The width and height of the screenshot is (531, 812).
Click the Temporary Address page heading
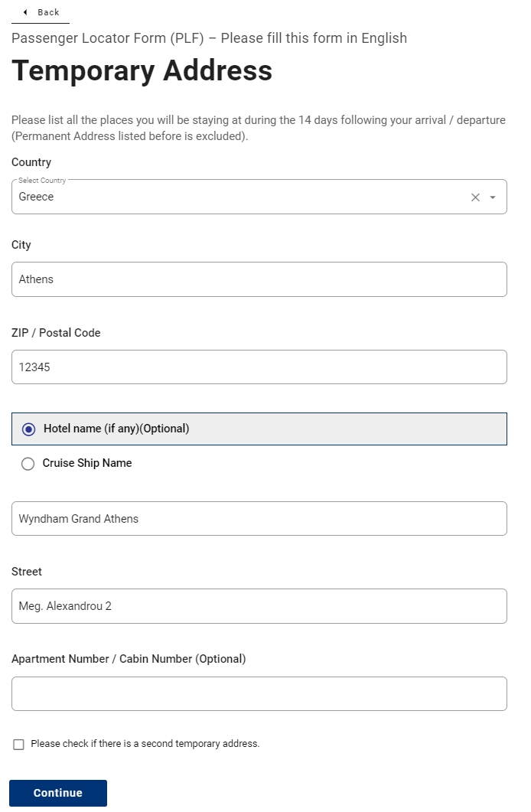142,70
